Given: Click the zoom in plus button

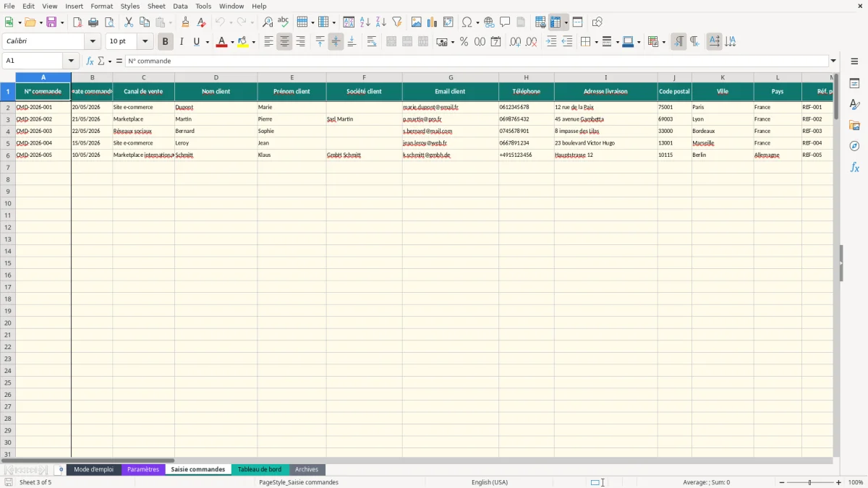Looking at the screenshot, I should [839, 482].
